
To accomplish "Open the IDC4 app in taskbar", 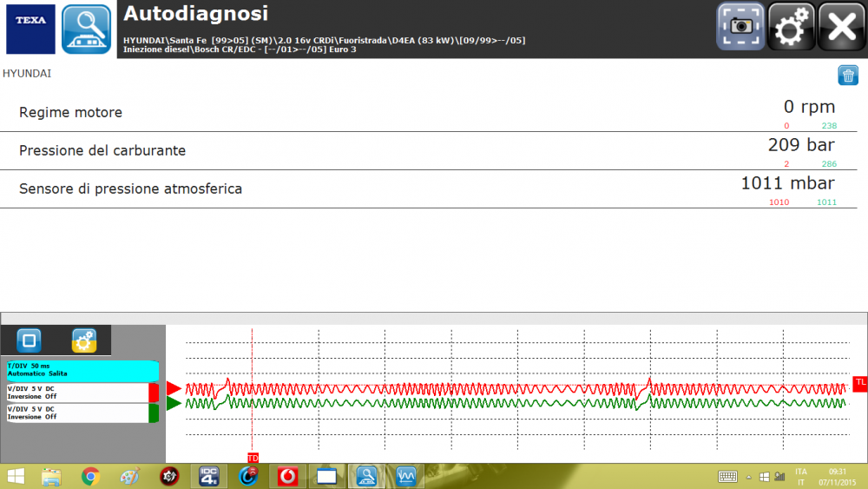I will [208, 476].
